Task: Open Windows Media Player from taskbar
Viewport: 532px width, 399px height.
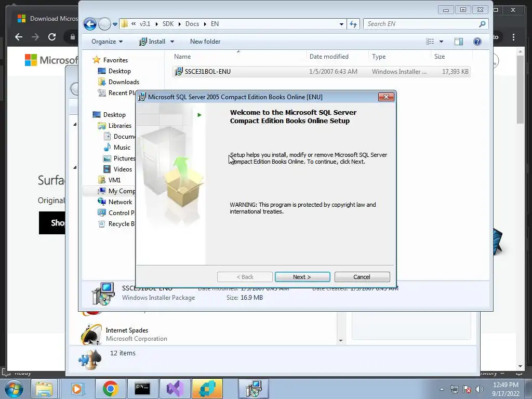Action: [77, 389]
